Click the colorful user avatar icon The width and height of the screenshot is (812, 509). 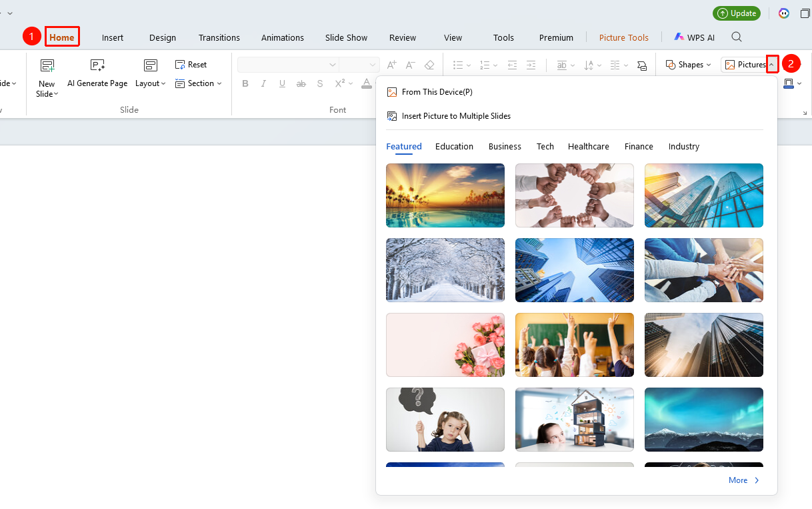pyautogui.click(x=784, y=13)
